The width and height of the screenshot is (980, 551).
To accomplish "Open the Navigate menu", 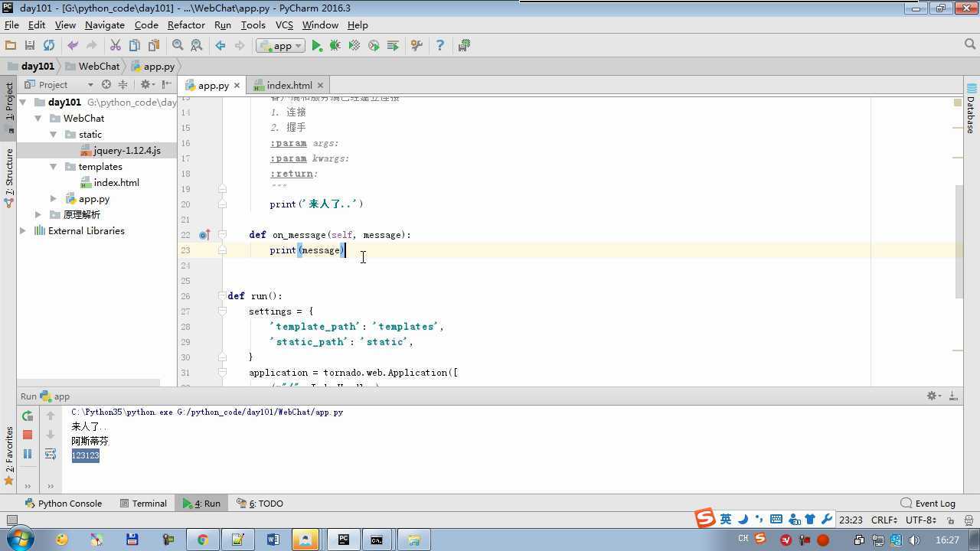I will 105,24.
